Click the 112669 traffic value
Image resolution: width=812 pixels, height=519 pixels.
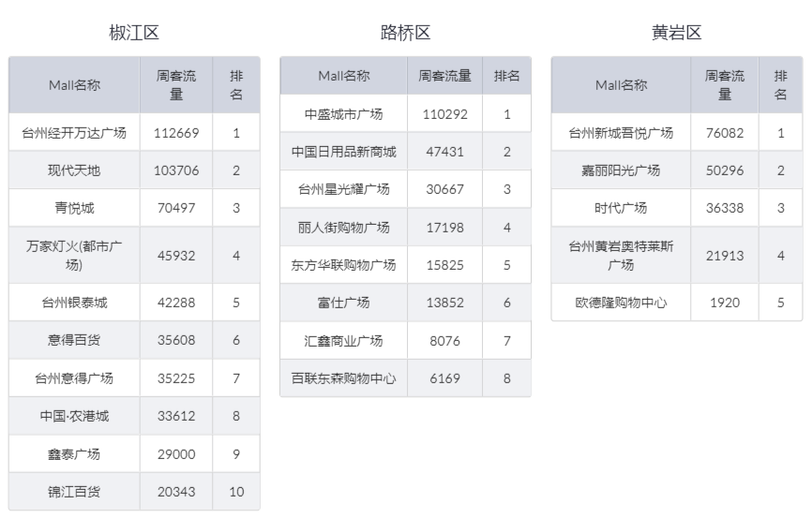(x=176, y=133)
